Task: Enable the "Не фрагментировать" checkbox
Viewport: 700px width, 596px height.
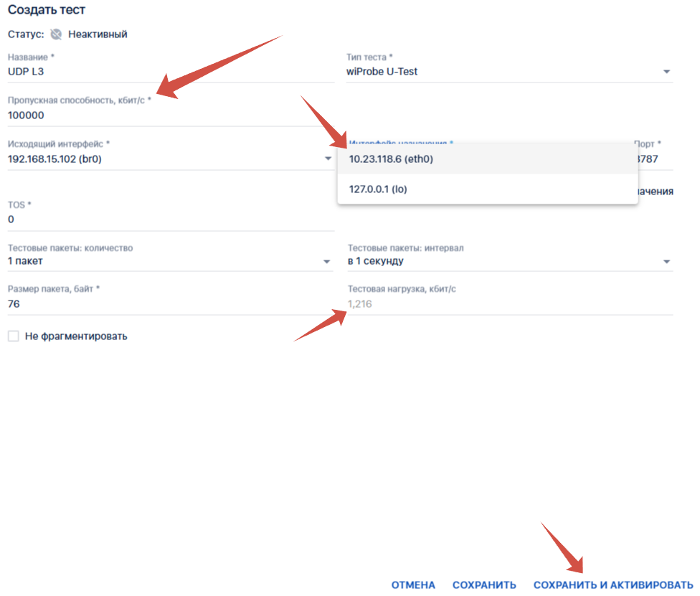Action: pyautogui.click(x=14, y=336)
